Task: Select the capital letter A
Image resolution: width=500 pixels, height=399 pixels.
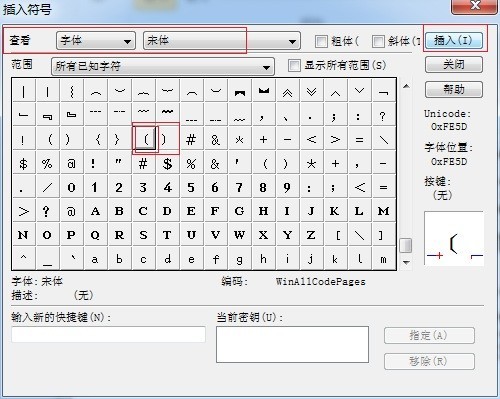Action: (x=95, y=211)
